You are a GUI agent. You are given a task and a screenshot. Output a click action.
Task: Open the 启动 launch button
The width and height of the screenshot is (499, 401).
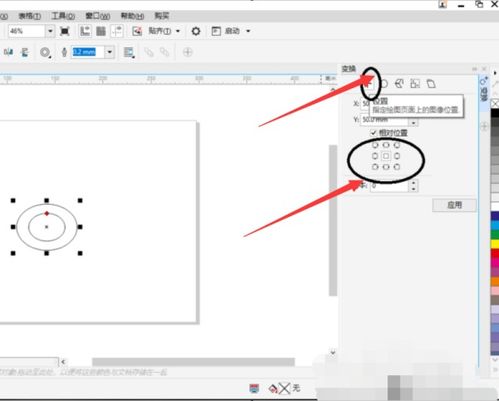point(231,31)
